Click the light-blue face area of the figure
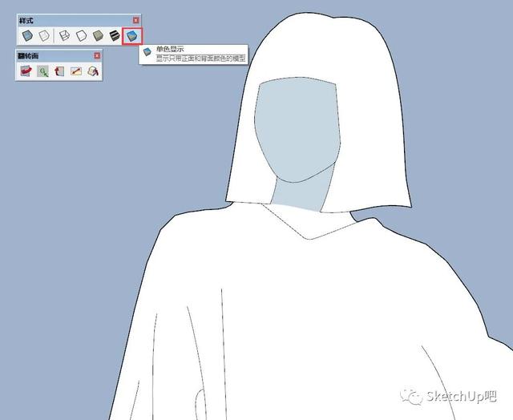 click(x=297, y=129)
